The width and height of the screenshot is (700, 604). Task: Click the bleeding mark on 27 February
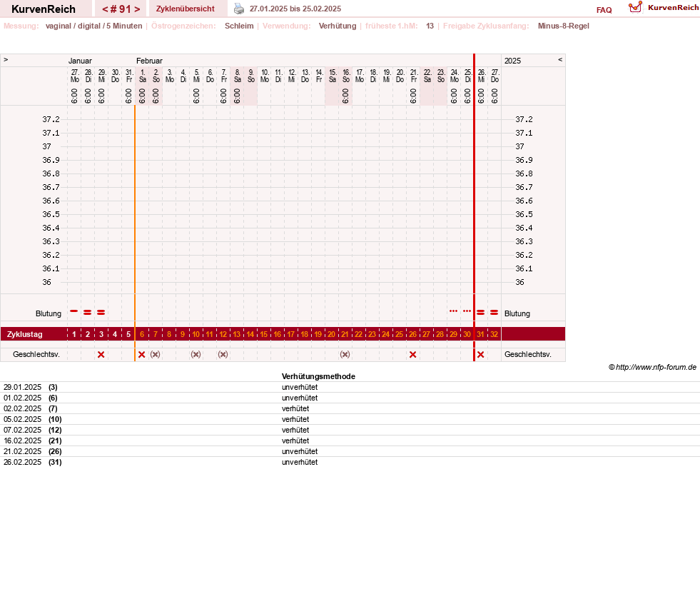click(x=494, y=312)
